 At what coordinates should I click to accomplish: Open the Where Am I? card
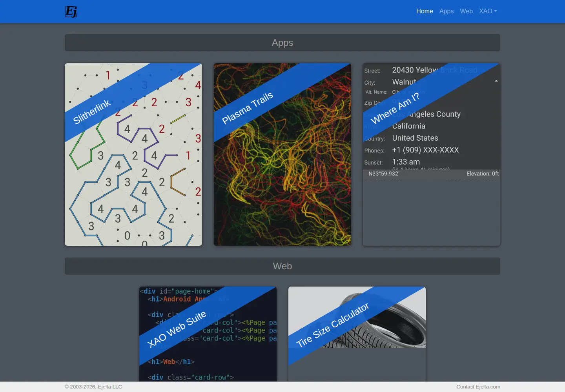tap(432, 154)
